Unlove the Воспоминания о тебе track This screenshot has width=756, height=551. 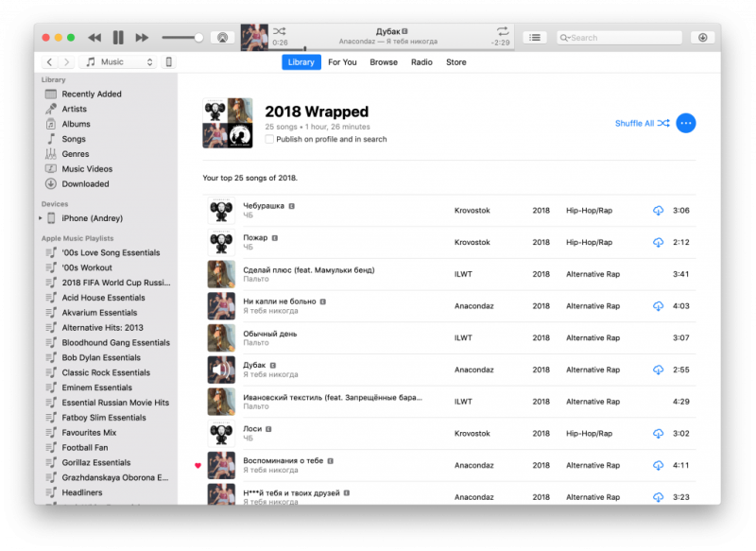pyautogui.click(x=198, y=466)
